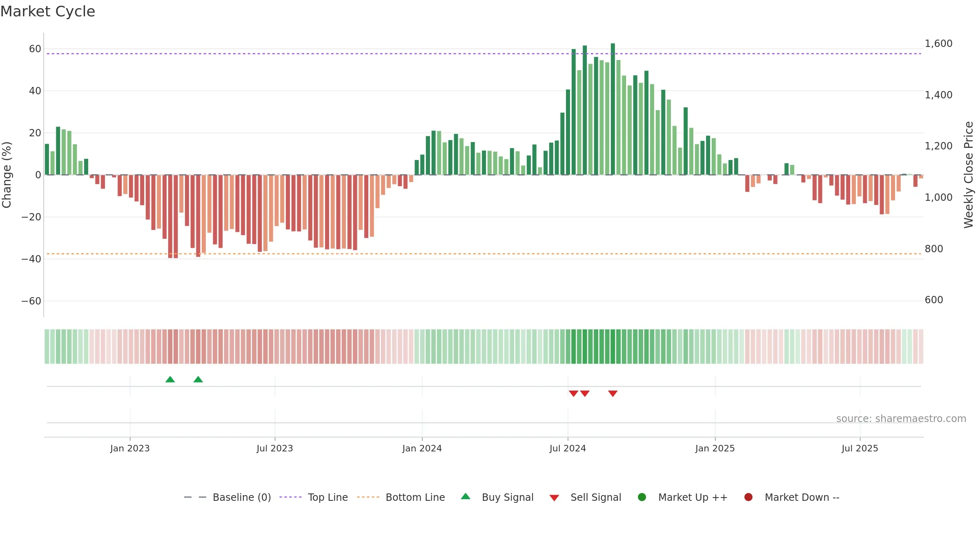Click the 600 price axis label

click(x=934, y=300)
